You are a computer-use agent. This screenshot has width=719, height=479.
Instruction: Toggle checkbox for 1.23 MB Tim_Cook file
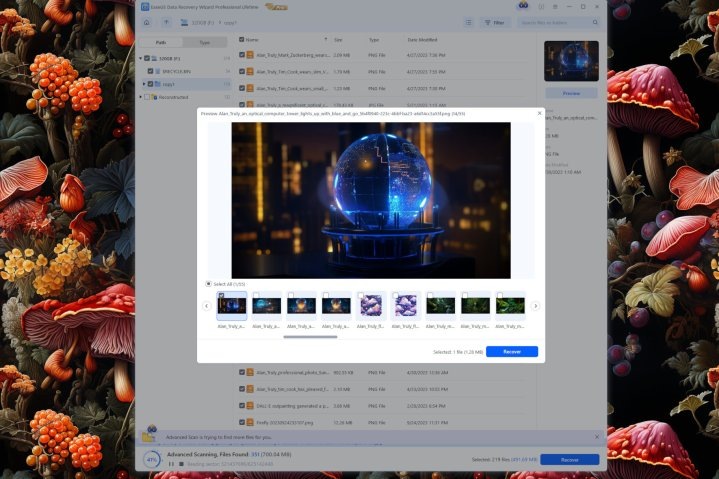tap(242, 88)
